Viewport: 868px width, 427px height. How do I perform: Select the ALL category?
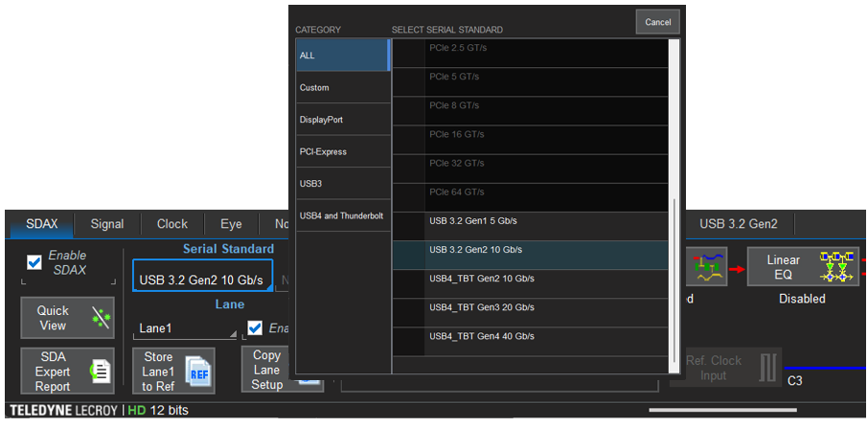click(343, 55)
